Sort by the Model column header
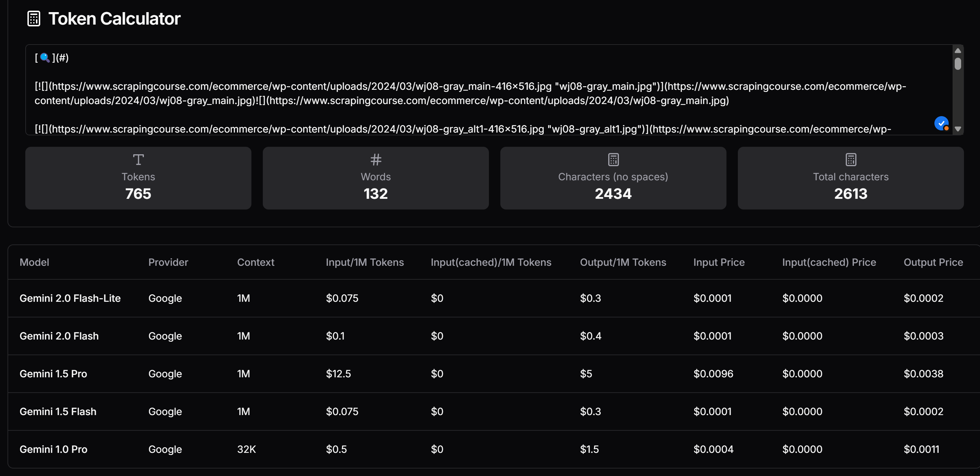Viewport: 980px width, 476px height. [x=34, y=262]
